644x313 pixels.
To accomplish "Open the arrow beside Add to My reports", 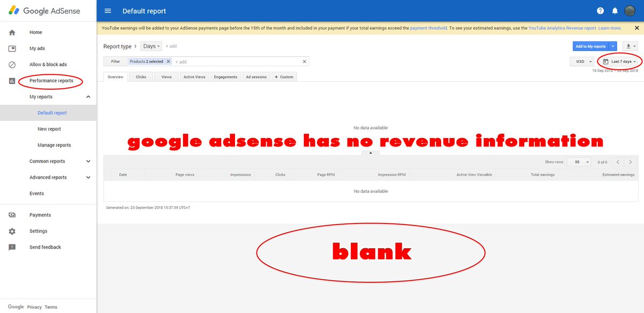I will 613,47.
